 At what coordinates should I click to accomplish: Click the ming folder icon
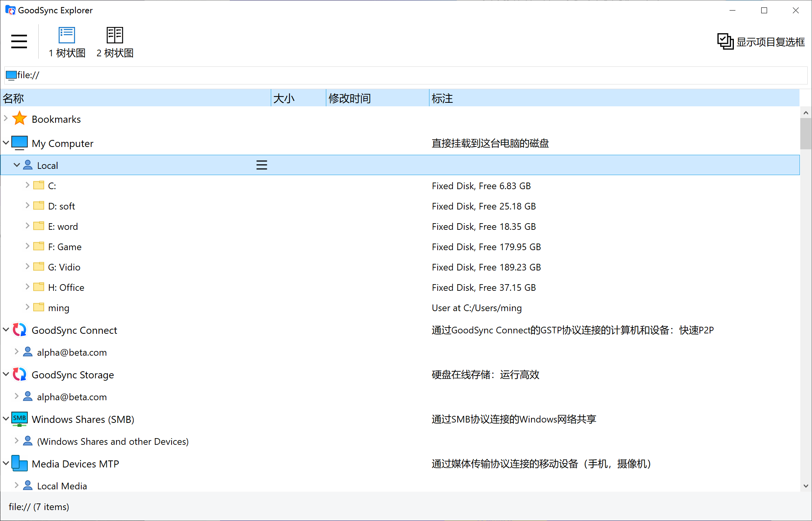coord(39,307)
